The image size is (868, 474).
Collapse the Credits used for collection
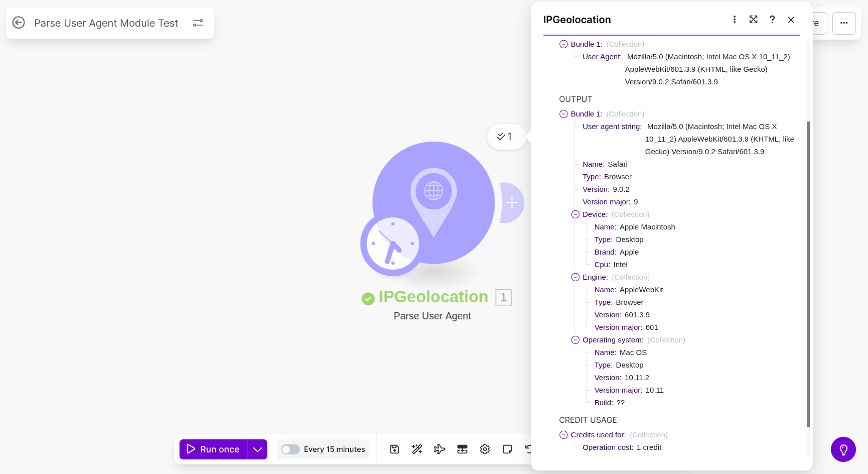click(x=563, y=435)
